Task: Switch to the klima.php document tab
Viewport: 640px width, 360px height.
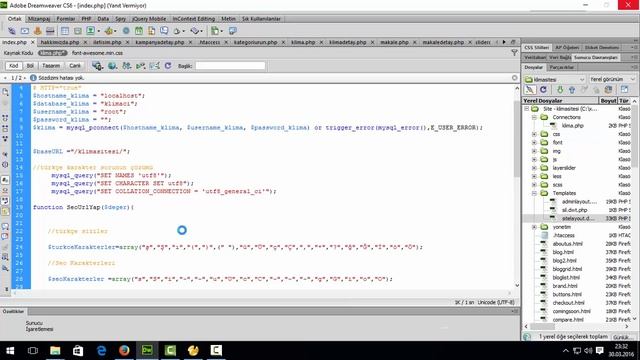Action: tap(303, 42)
